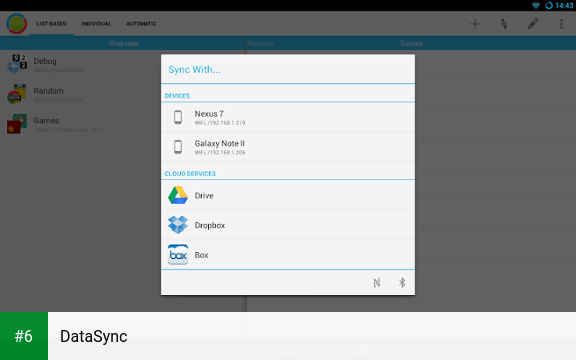The width and height of the screenshot is (576, 360).
Task: Select the Games column header
Action: point(411,43)
